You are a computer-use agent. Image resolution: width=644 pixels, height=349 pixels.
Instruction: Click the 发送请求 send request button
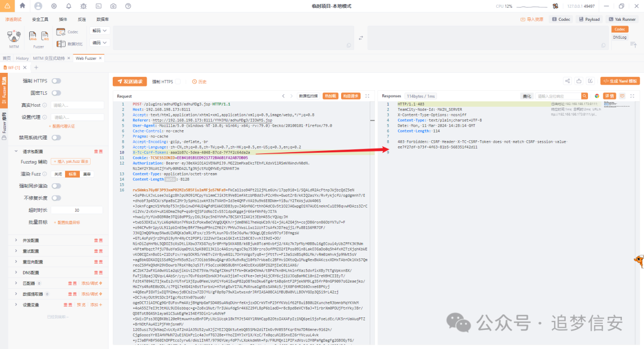pyautogui.click(x=129, y=81)
